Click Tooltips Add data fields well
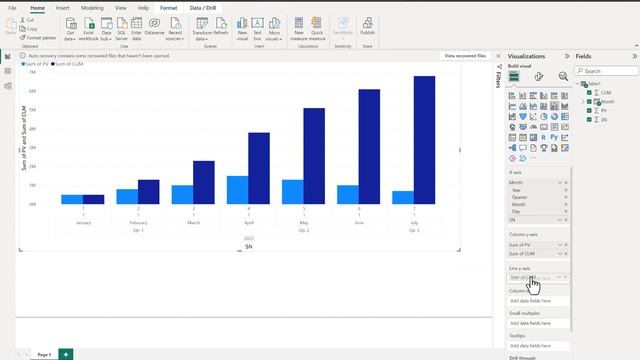This screenshot has width=640, height=360. 538,346
